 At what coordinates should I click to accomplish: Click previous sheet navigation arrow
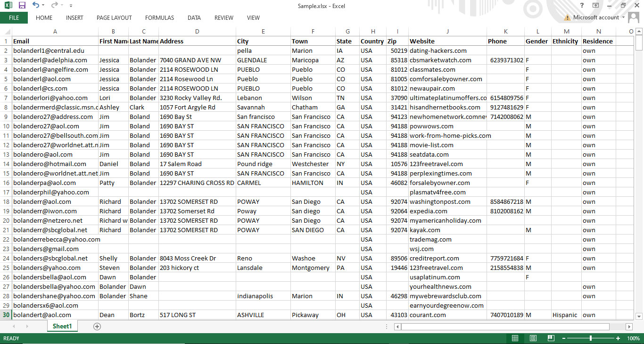pyautogui.click(x=14, y=326)
